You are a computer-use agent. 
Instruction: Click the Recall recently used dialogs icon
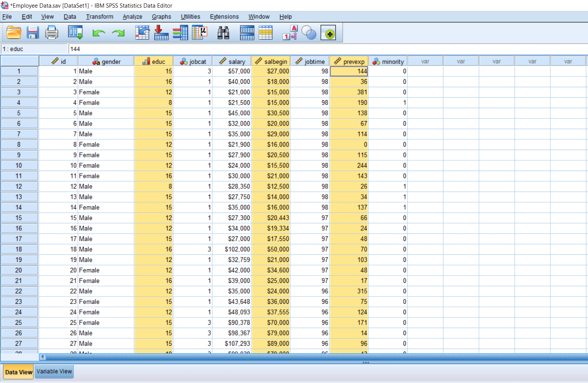click(x=75, y=33)
